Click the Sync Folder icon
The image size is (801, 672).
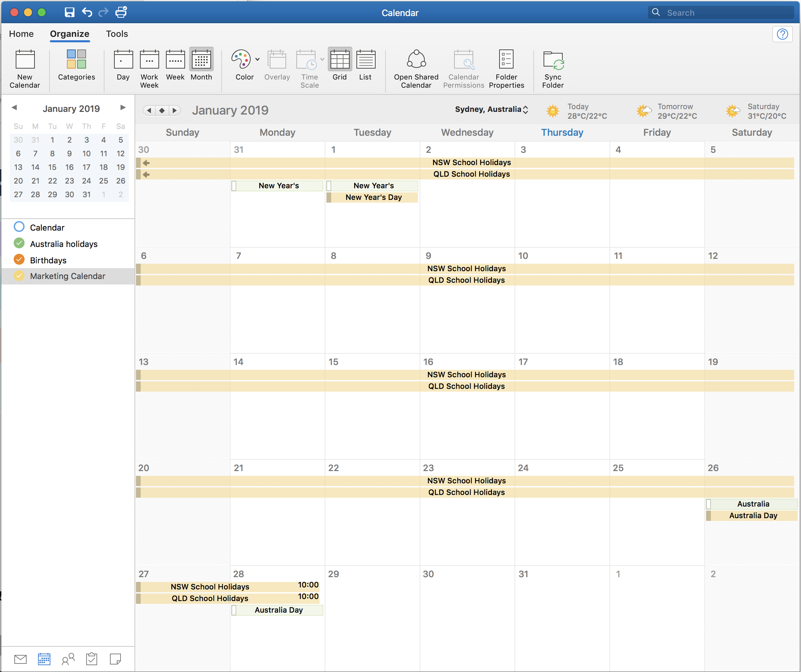tap(553, 60)
